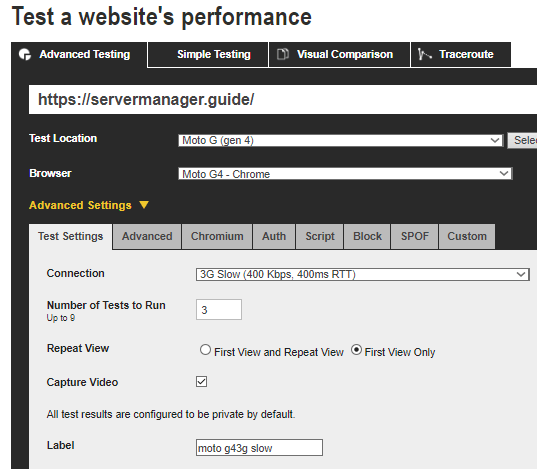Select the Advanced Testing tab
The image size is (537, 469).
(79, 55)
